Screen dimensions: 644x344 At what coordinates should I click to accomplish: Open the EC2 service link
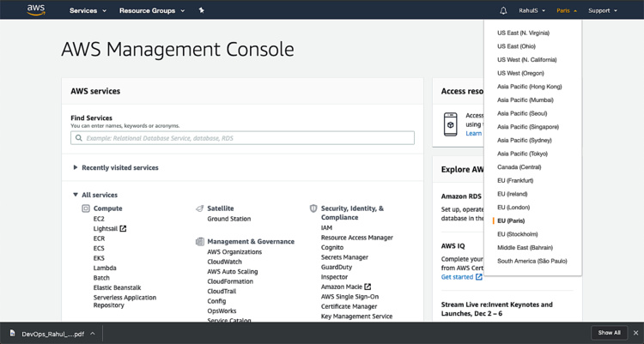tap(99, 219)
